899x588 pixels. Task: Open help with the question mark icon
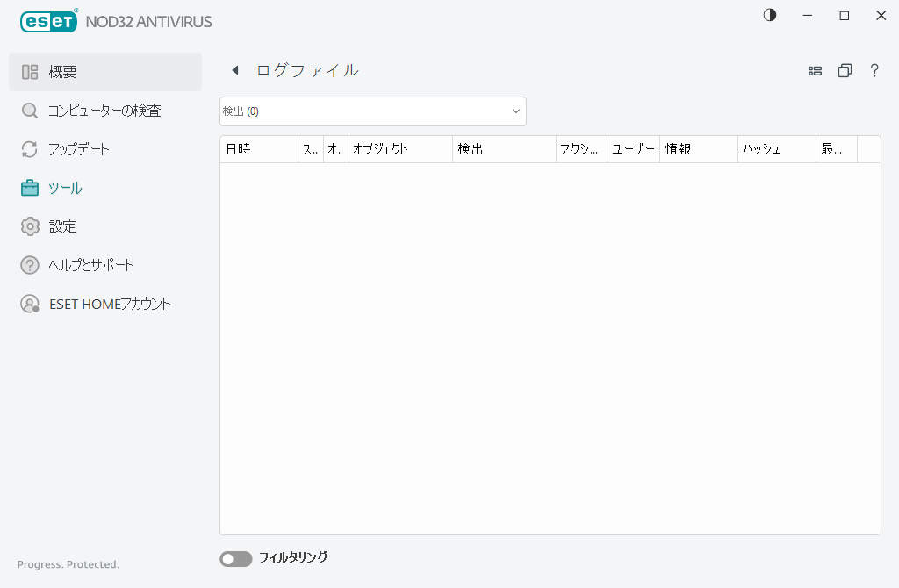tap(874, 70)
